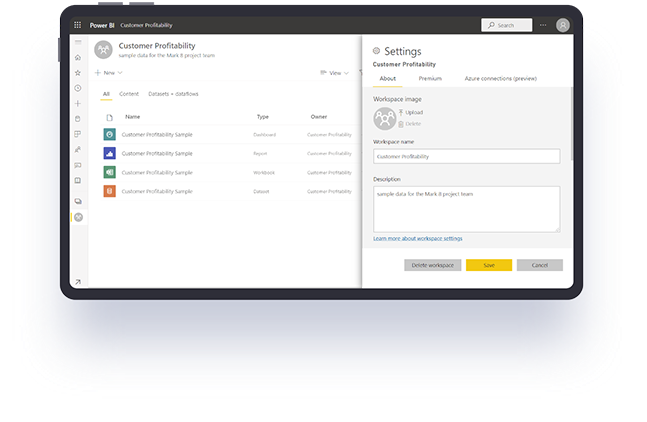The height and width of the screenshot is (422, 647).
Task: Open the Workspaces icon in sidebar
Action: click(78, 201)
